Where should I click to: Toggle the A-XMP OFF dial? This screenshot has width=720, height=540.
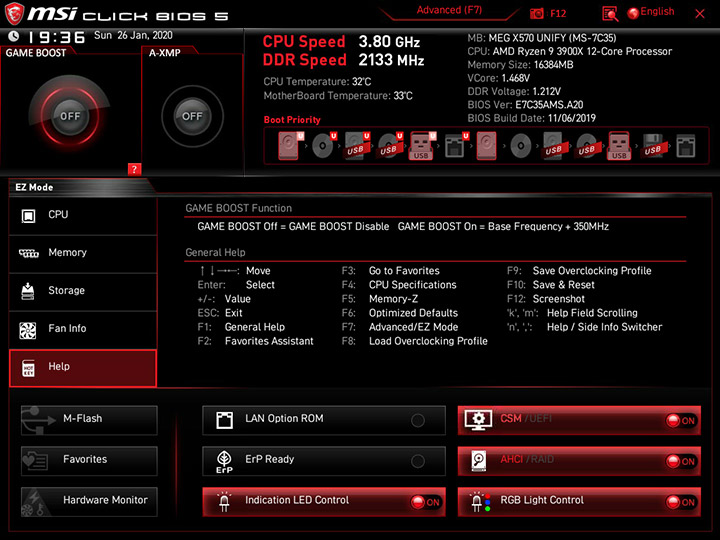coord(192,116)
